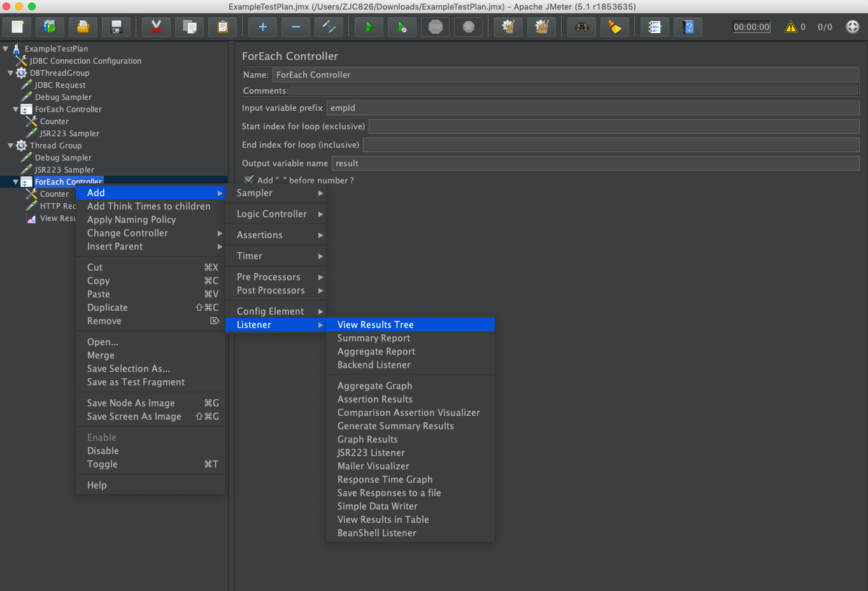868x591 pixels.
Task: Choose Disable from the context menu
Action: (151, 451)
